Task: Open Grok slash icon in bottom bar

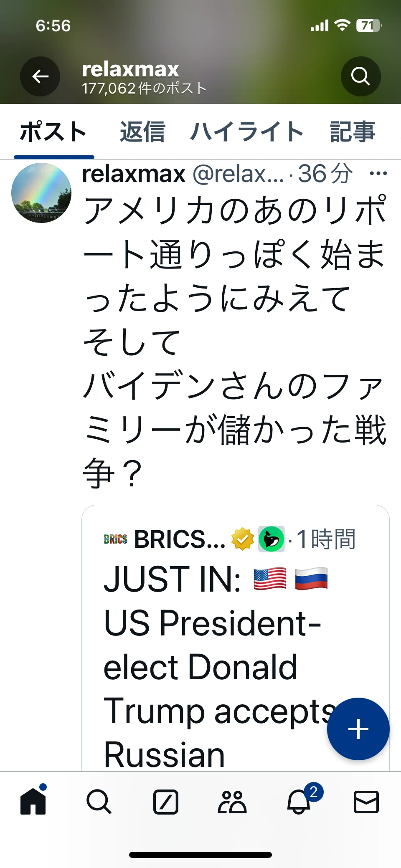Action: coord(166,802)
